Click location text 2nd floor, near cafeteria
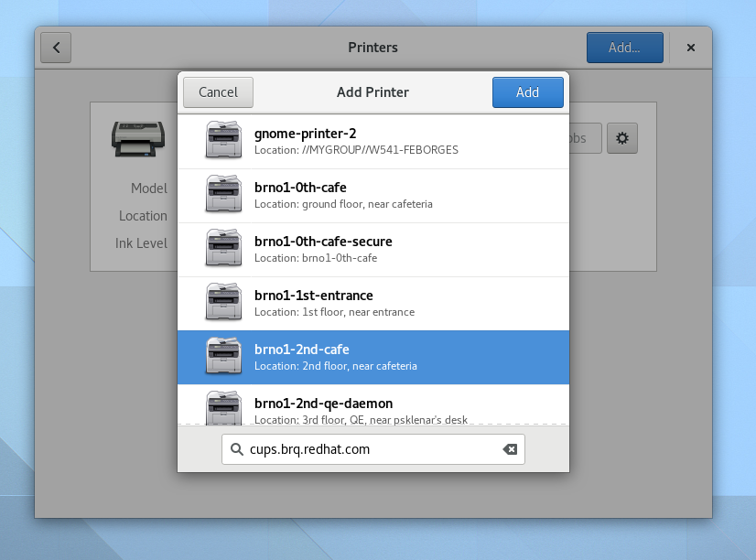 pyautogui.click(x=360, y=366)
